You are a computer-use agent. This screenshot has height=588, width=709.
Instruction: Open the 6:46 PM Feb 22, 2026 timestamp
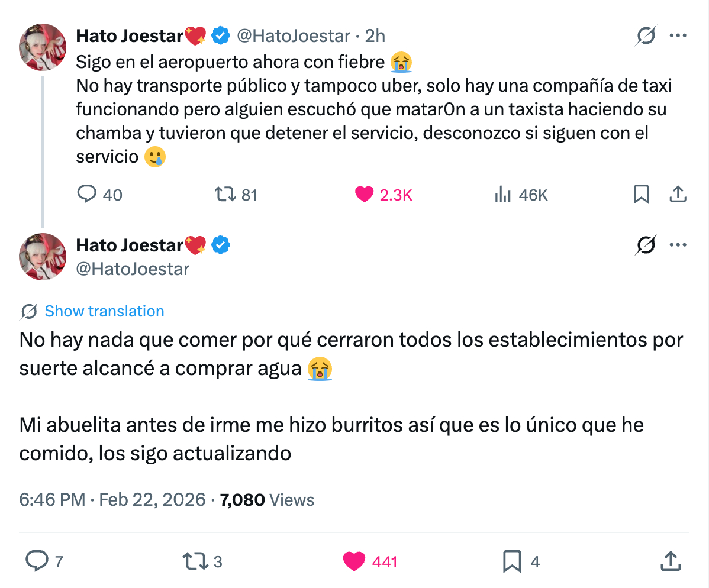point(112,500)
